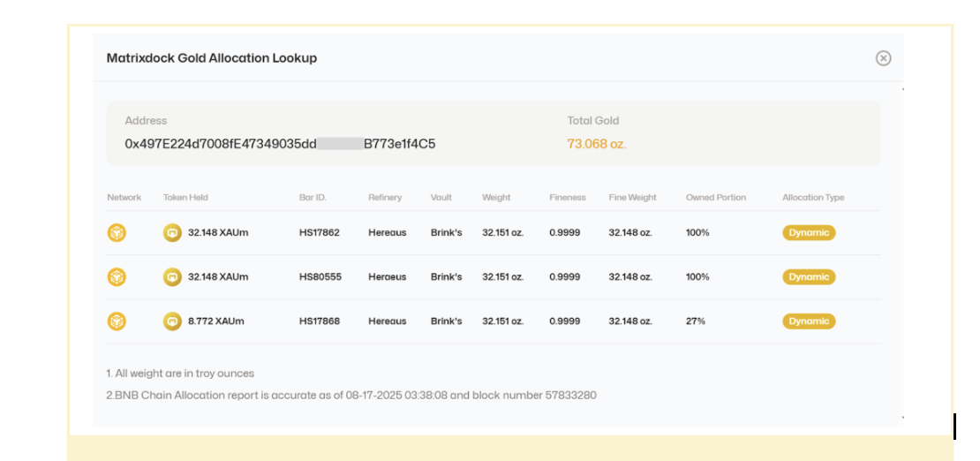Click the 73.068 oz. Total Gold value
The image size is (980, 461).
coord(596,143)
